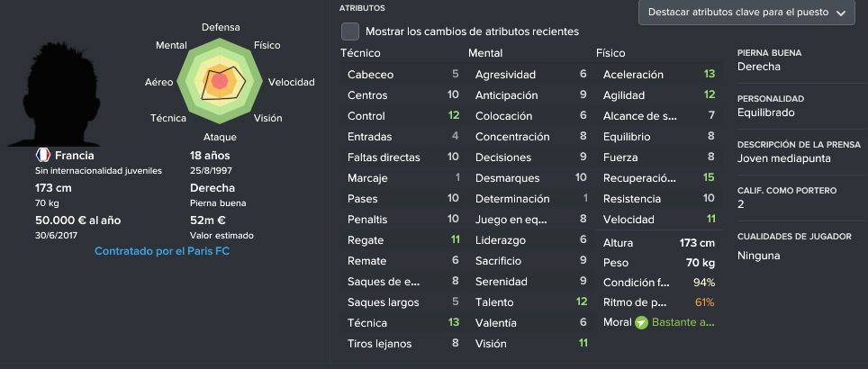Select the Técnico column header

[x=360, y=53]
